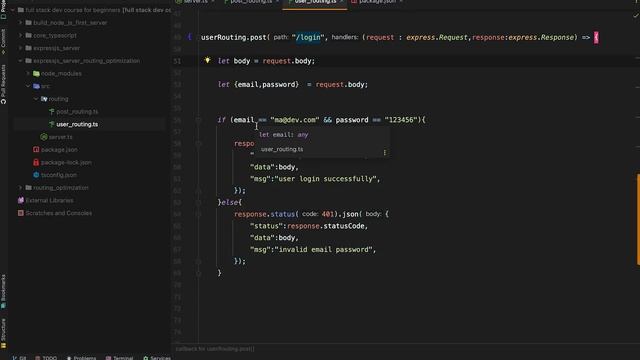Collapse the project root folder
The width and height of the screenshot is (640, 360).
click(13, 10)
